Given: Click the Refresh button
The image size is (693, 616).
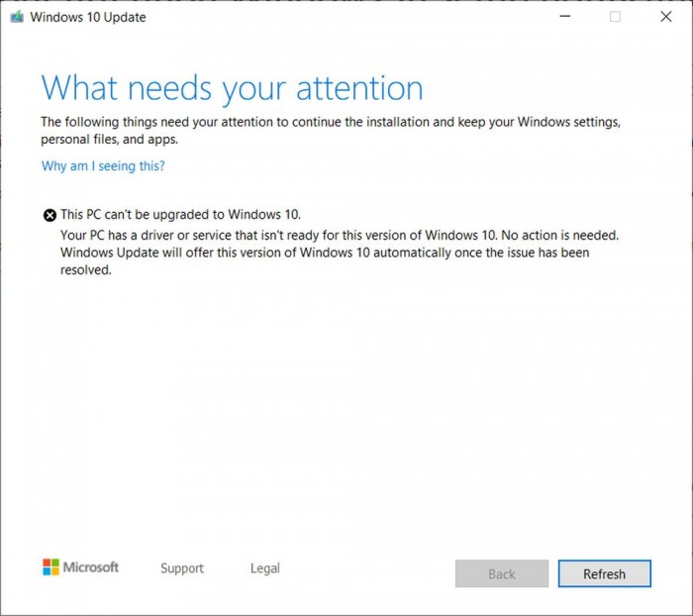Looking at the screenshot, I should coord(604,573).
